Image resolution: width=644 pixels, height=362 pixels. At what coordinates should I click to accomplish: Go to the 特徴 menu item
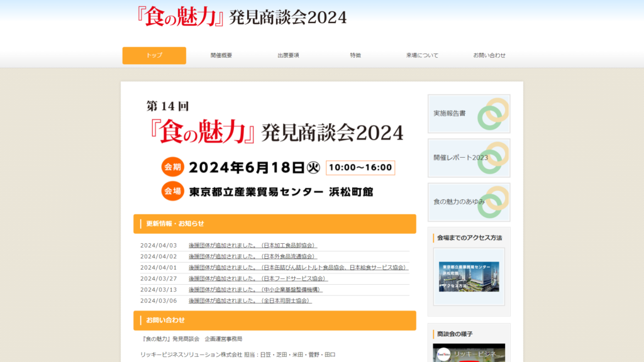click(355, 55)
